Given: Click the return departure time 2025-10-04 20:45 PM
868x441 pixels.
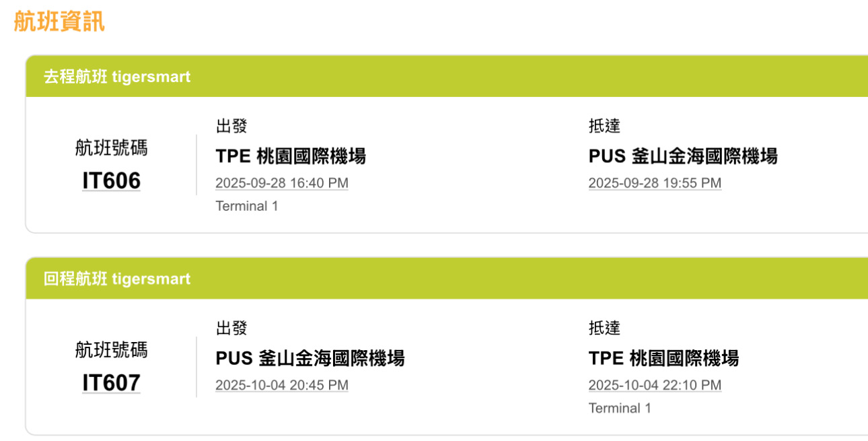Looking at the screenshot, I should tap(282, 385).
